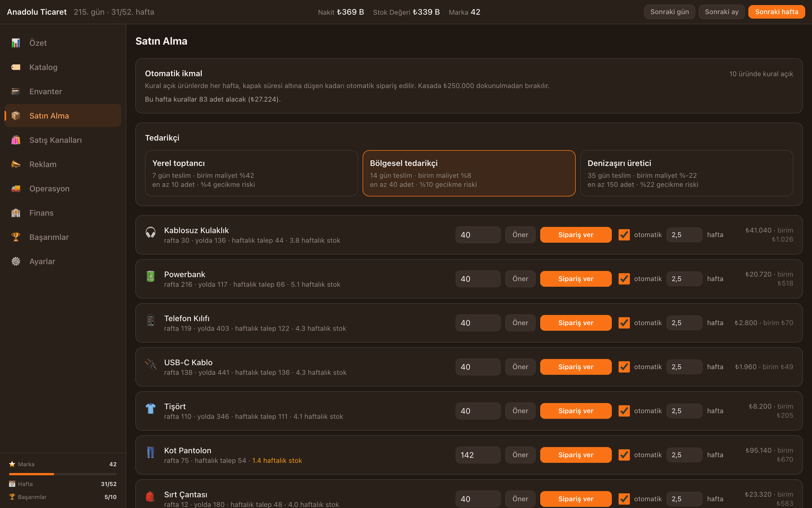812x508 pixels.
Task: Click the USB-C Kablo plug icon
Action: point(151,364)
